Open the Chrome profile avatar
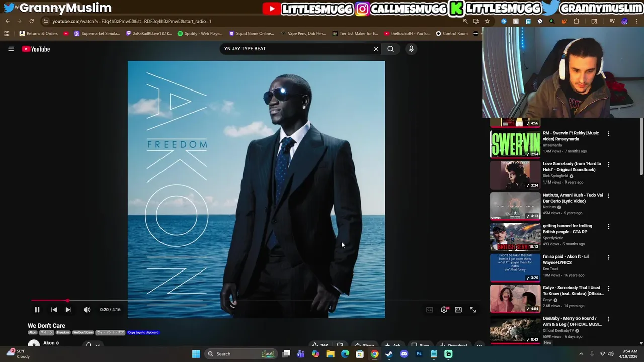 624,21
